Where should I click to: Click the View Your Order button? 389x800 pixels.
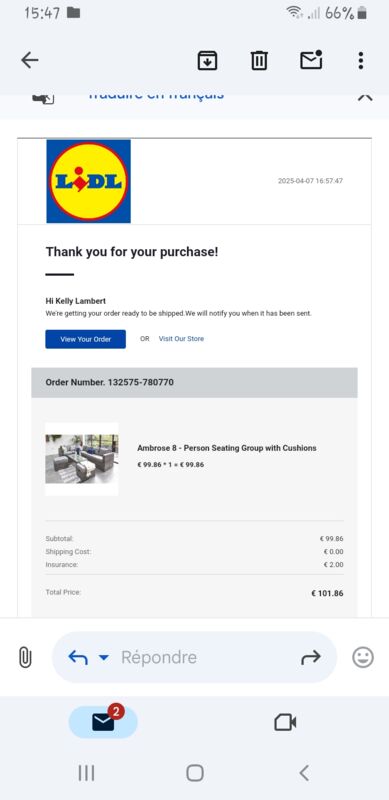(85, 339)
